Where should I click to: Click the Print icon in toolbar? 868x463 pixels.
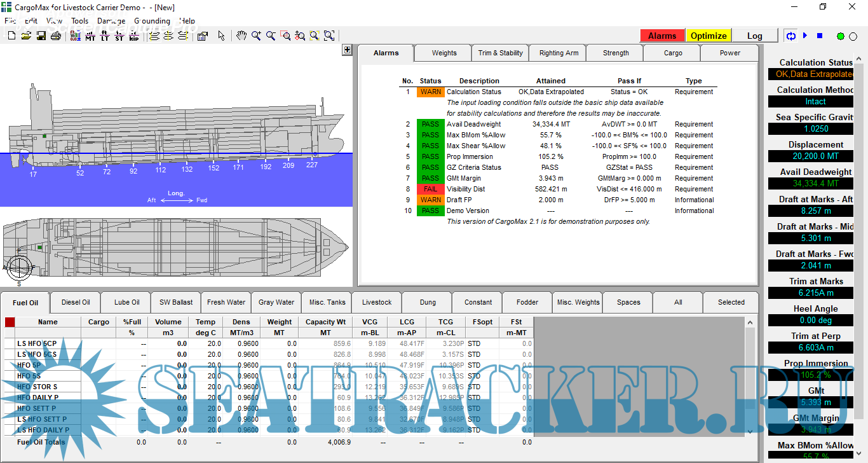coord(55,36)
